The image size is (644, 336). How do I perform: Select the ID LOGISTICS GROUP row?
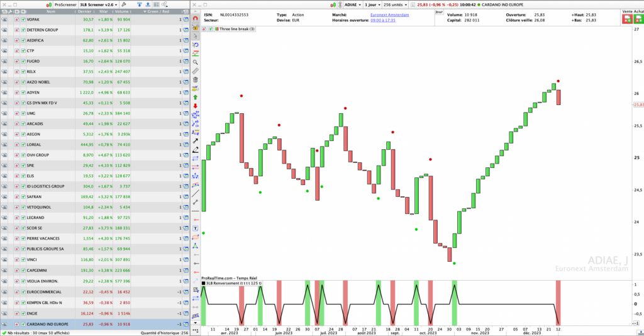point(95,186)
